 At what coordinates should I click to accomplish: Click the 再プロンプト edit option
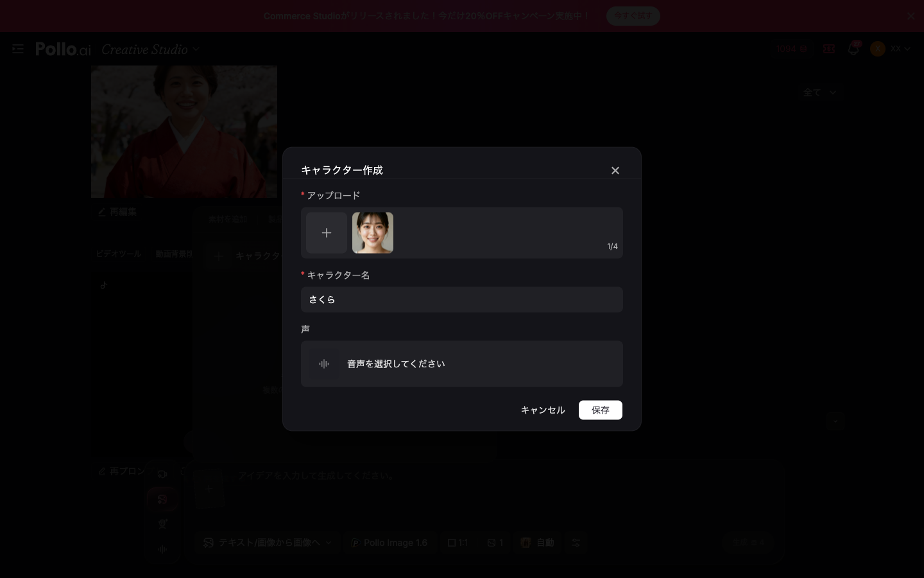(x=122, y=471)
